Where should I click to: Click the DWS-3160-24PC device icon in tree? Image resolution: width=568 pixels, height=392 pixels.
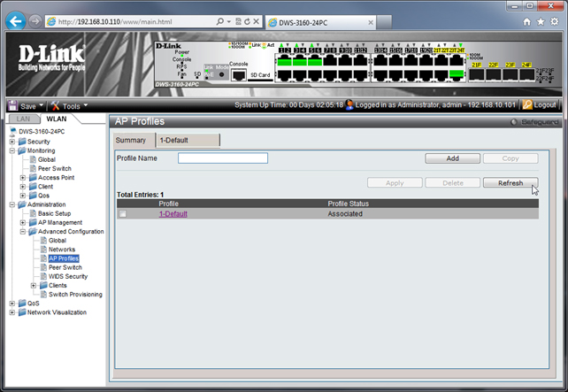click(x=12, y=131)
